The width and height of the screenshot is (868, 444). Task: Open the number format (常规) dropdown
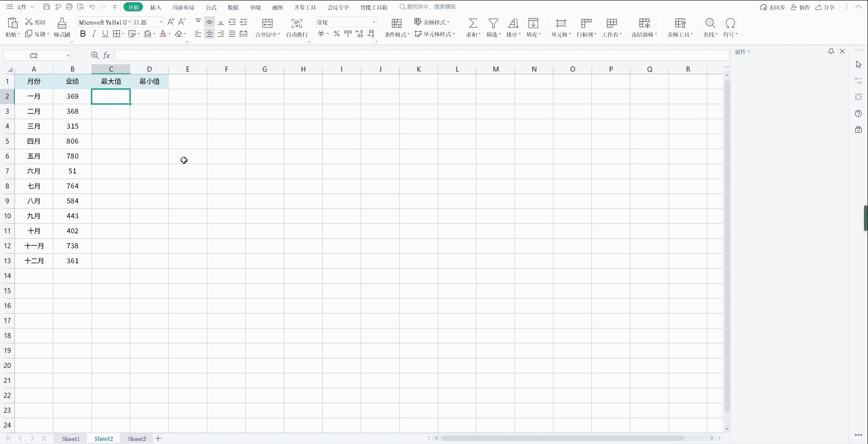tap(374, 22)
